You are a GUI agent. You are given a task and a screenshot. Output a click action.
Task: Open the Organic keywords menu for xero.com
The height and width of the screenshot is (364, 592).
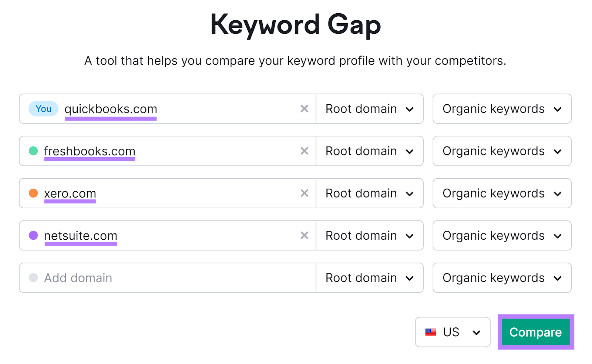[x=501, y=193]
